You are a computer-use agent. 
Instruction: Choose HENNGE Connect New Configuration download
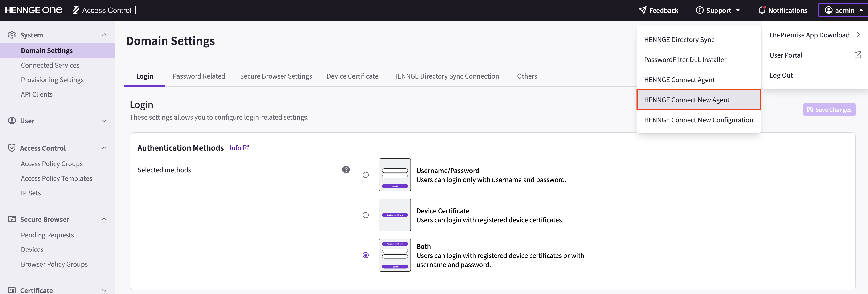tap(698, 120)
